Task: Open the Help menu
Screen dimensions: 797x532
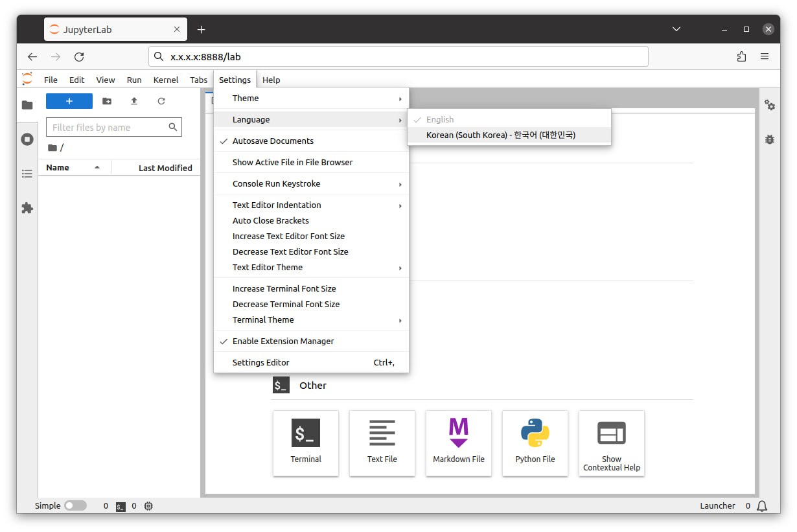Action: click(271, 80)
